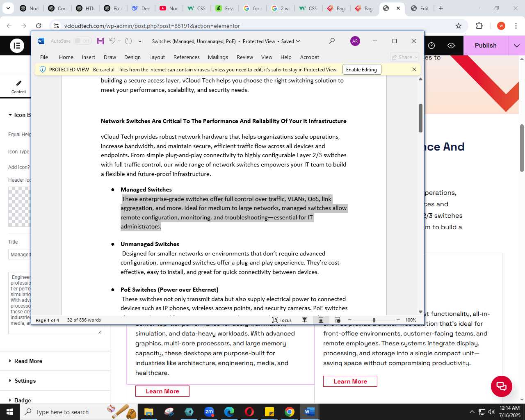
Task: Click the Learn More link under all-in-one card
Action: [350, 381]
